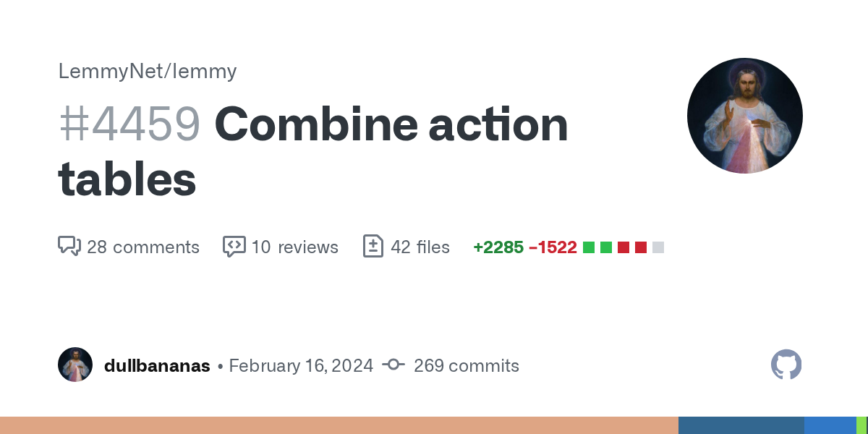Click the +2285 additions count
The height and width of the screenshot is (434, 868).
[498, 247]
